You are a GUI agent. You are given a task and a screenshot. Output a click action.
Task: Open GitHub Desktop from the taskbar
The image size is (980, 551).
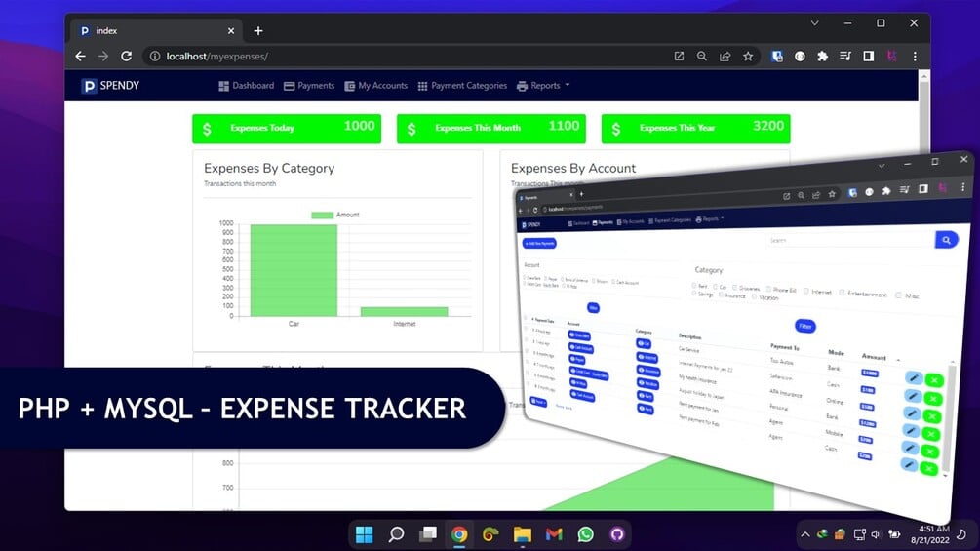click(x=617, y=534)
